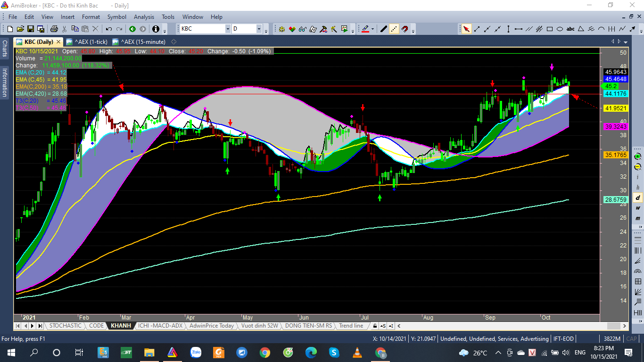
Task: Open the Analysis menu
Action: coord(144,17)
